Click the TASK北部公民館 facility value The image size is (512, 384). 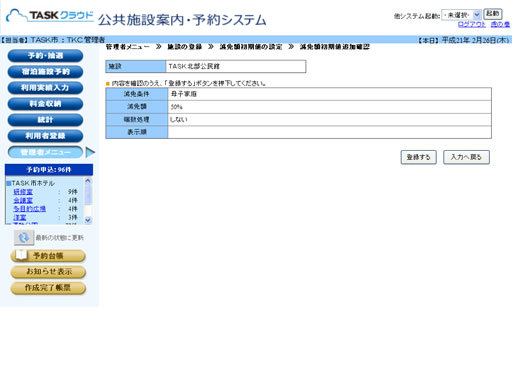pos(194,66)
